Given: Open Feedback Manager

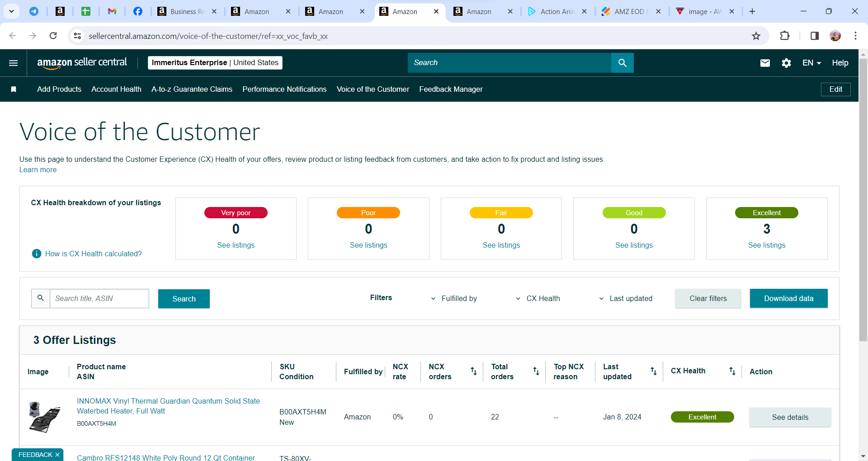Looking at the screenshot, I should 451,89.
